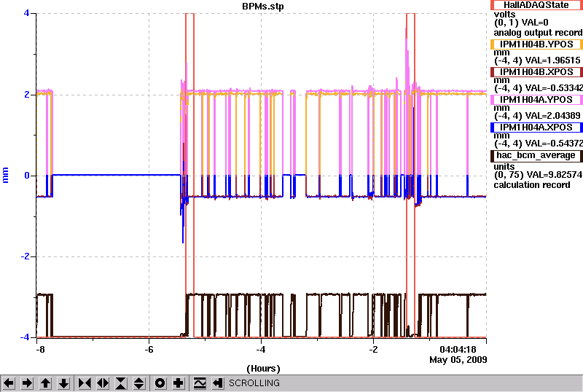The image size is (583, 392).
Task: Click the 'calculation record' description
Action: point(532,185)
